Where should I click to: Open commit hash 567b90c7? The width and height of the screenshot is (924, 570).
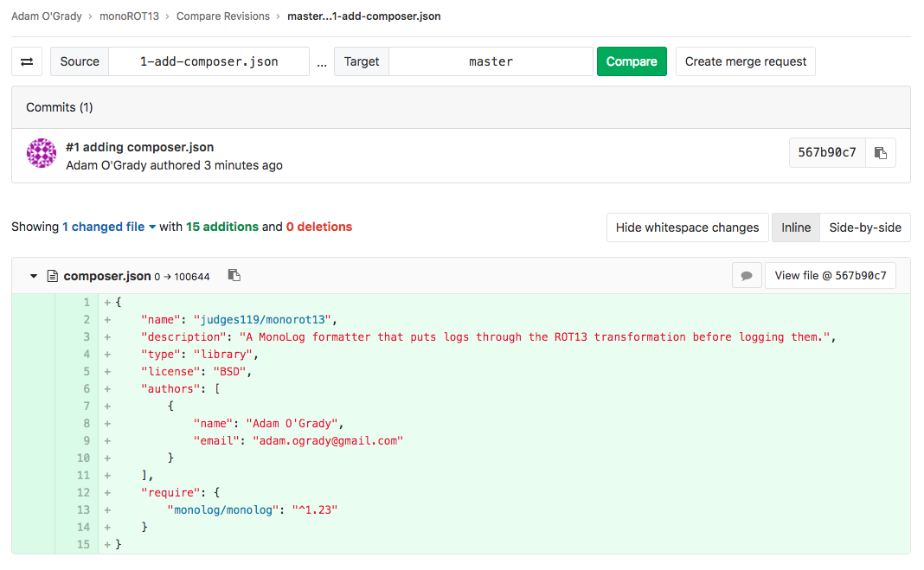(x=827, y=153)
